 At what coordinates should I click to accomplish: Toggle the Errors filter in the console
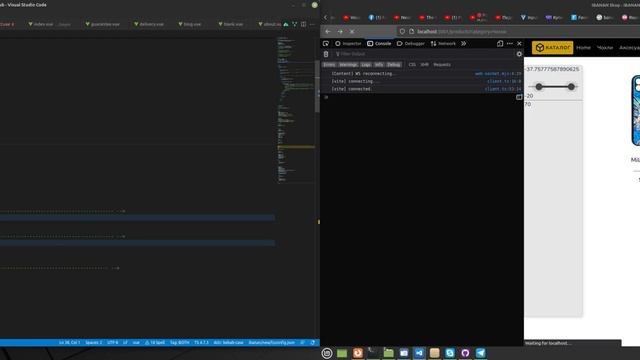329,64
